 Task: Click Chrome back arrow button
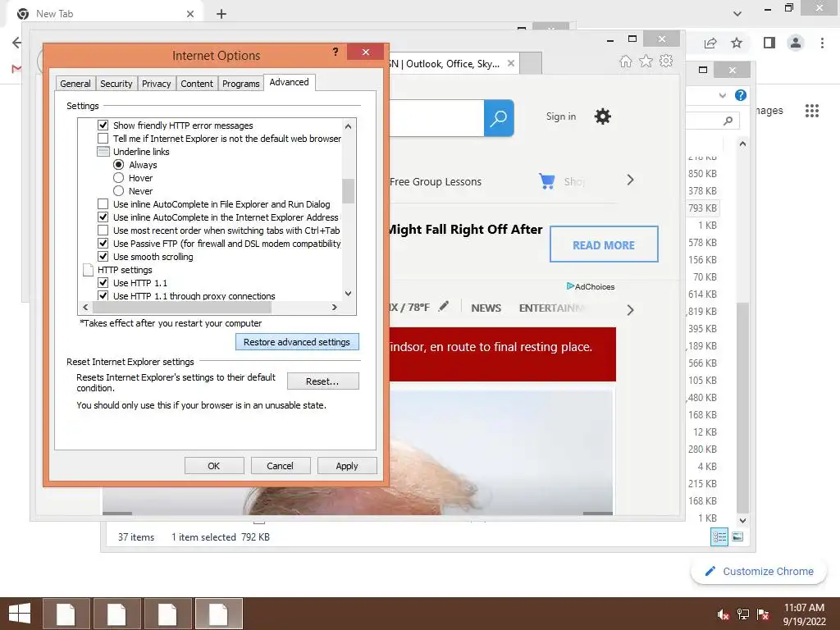(x=16, y=43)
